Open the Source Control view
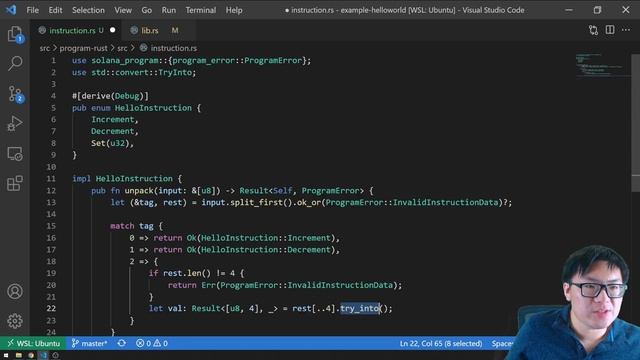The image size is (640, 360). coord(16,93)
